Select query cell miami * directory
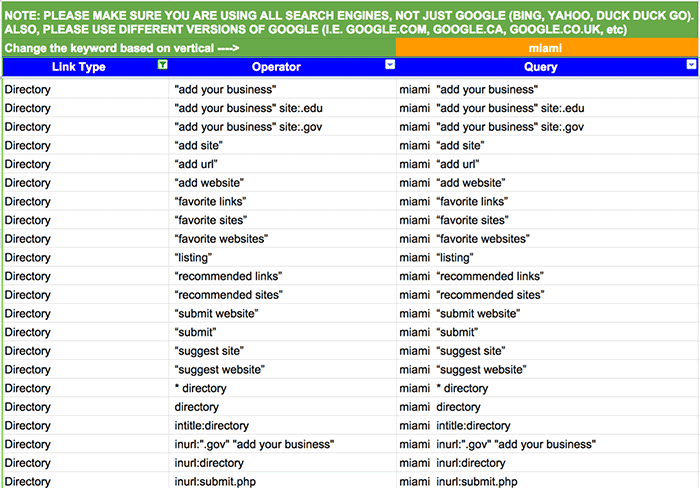Viewport: 700px width, 488px height. [x=547, y=388]
